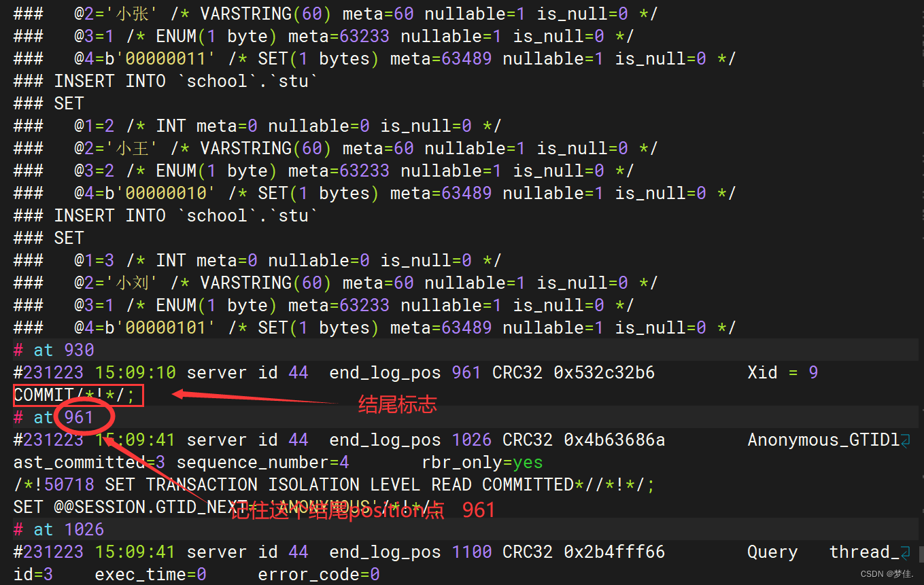Click the '# at 1026' position line

(58, 530)
